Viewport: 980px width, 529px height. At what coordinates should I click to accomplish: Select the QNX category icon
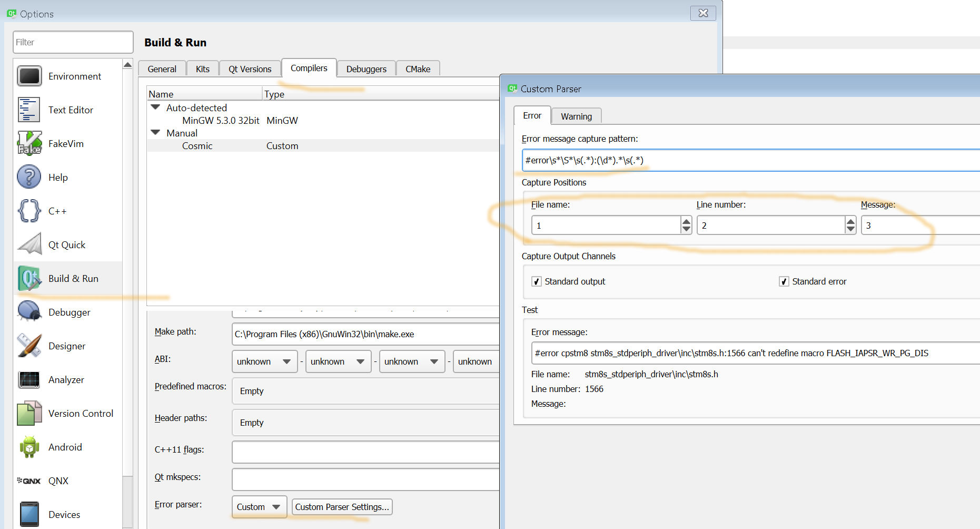click(x=29, y=481)
